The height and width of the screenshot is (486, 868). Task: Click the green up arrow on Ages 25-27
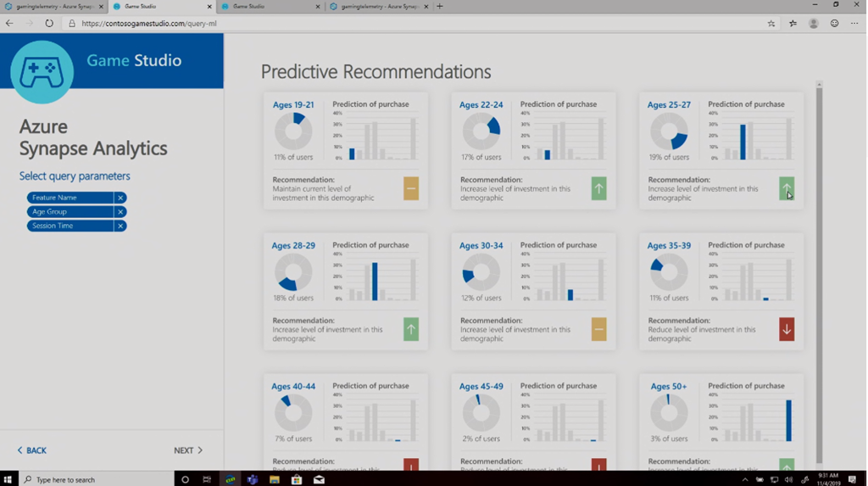tap(786, 188)
